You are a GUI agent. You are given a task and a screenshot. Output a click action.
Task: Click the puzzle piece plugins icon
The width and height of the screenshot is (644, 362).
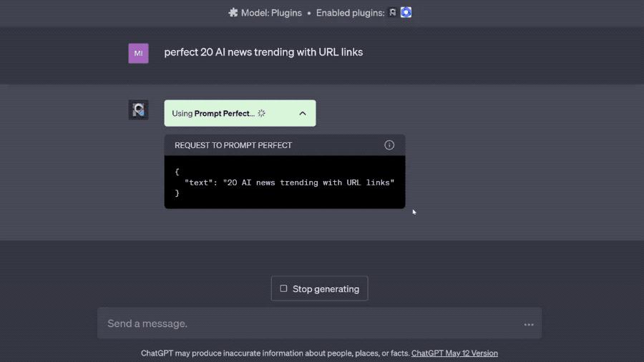(x=233, y=12)
